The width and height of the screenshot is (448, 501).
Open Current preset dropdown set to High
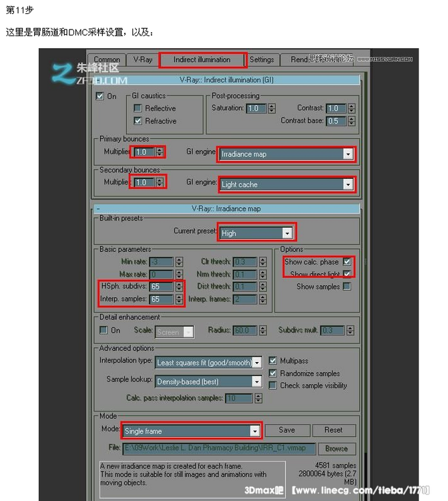pos(256,233)
